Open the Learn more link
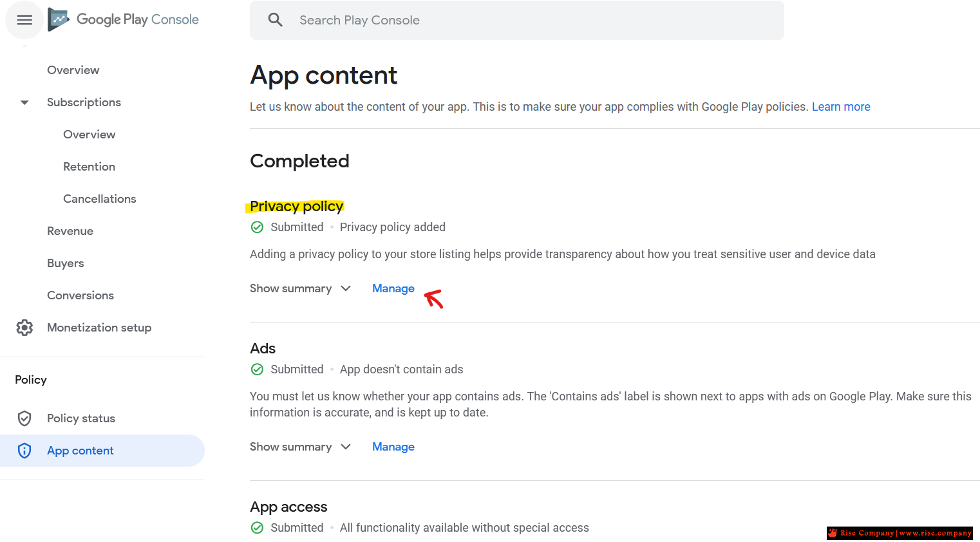 (841, 107)
